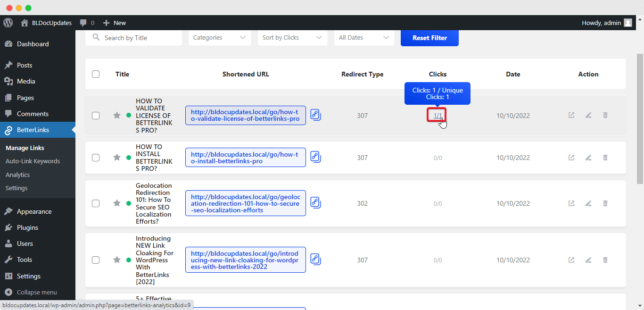Copy the geolocation-redirection-101 shortened URL
This screenshot has width=644, height=310.
(x=315, y=203)
